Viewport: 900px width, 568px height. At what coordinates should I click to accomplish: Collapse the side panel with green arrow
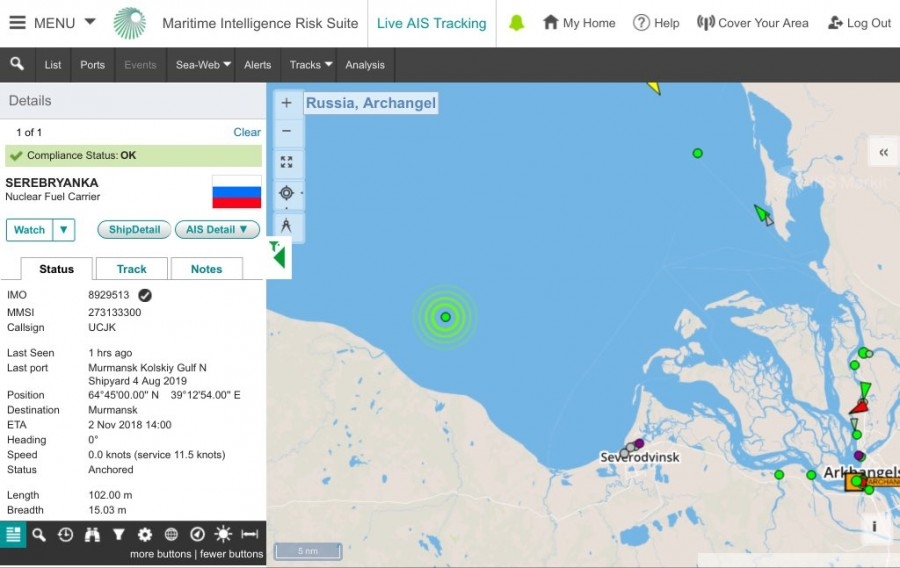[278, 256]
